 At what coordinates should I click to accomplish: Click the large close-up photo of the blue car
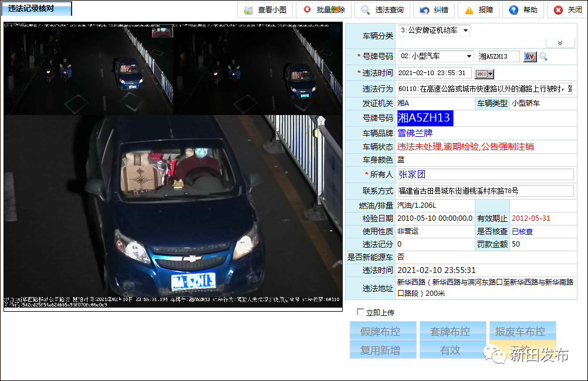173,211
